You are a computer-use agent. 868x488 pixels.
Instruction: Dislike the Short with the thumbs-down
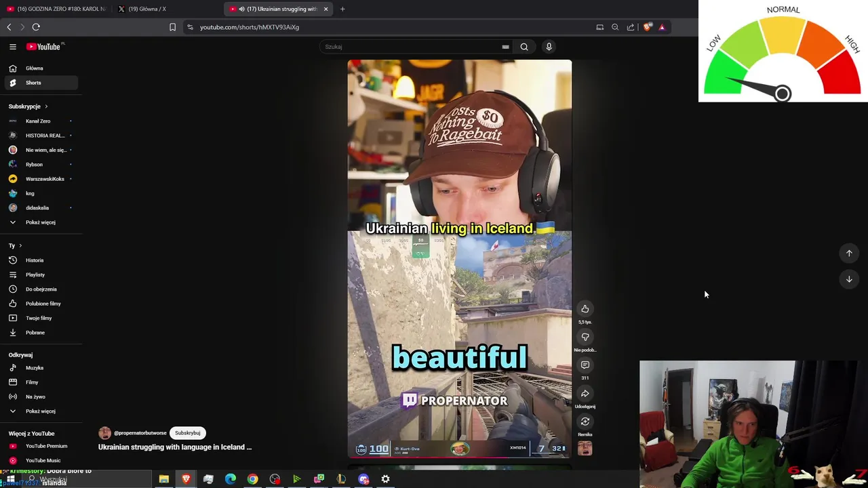pos(585,337)
